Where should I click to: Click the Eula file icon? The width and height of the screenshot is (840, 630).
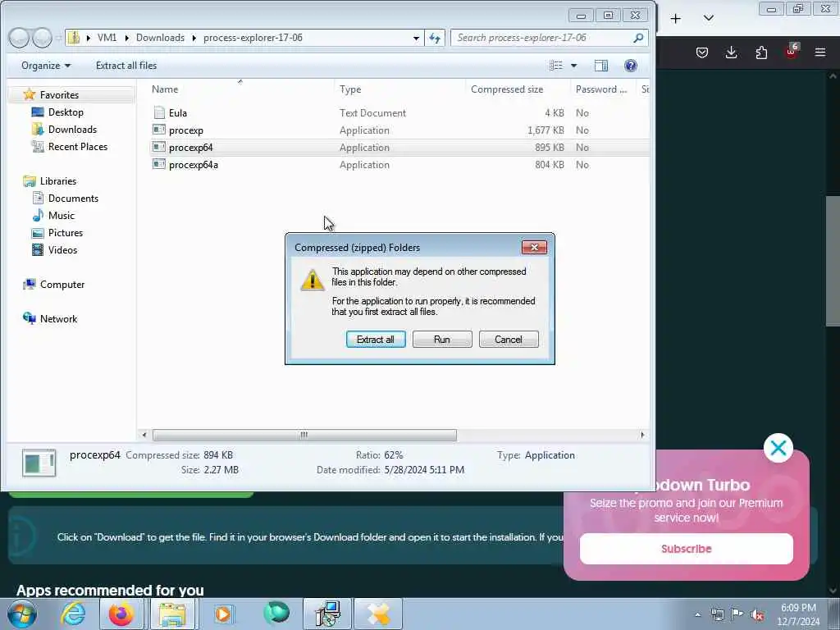pyautogui.click(x=159, y=112)
